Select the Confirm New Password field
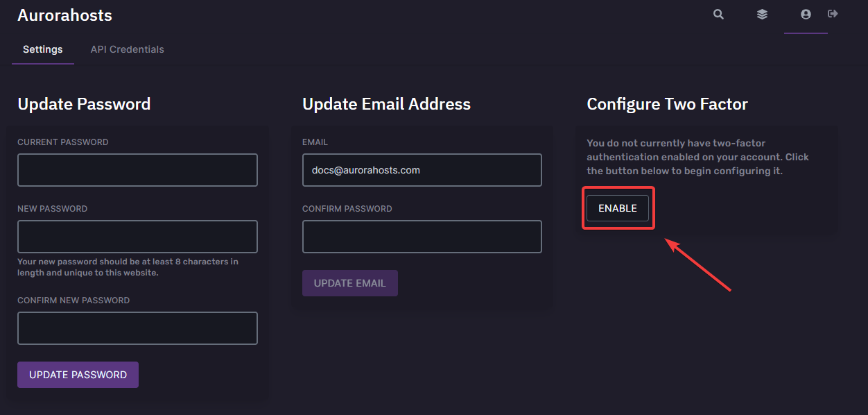 tap(137, 328)
